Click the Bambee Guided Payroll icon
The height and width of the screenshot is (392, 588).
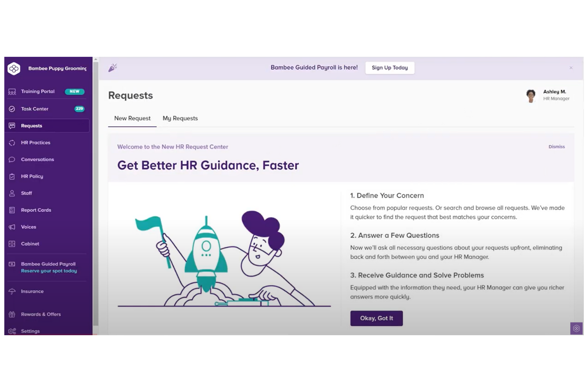(x=12, y=264)
